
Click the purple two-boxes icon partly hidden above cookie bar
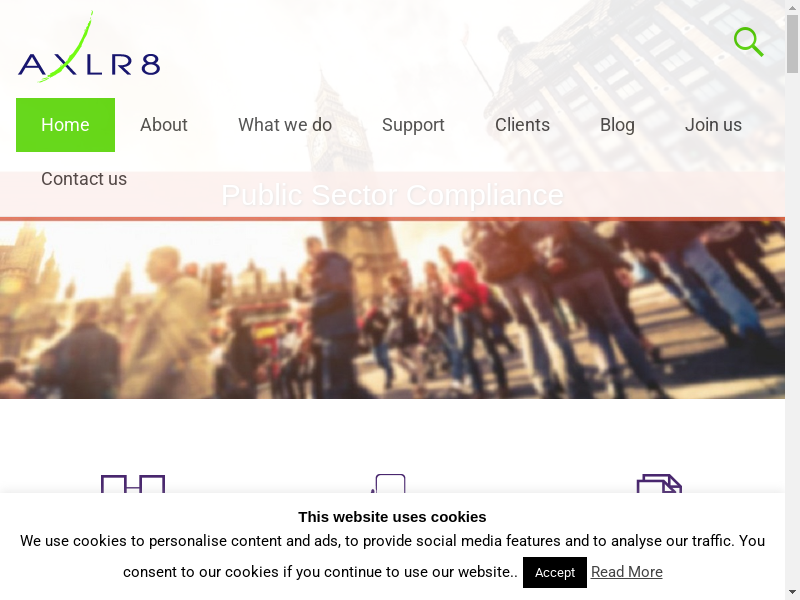click(x=133, y=484)
